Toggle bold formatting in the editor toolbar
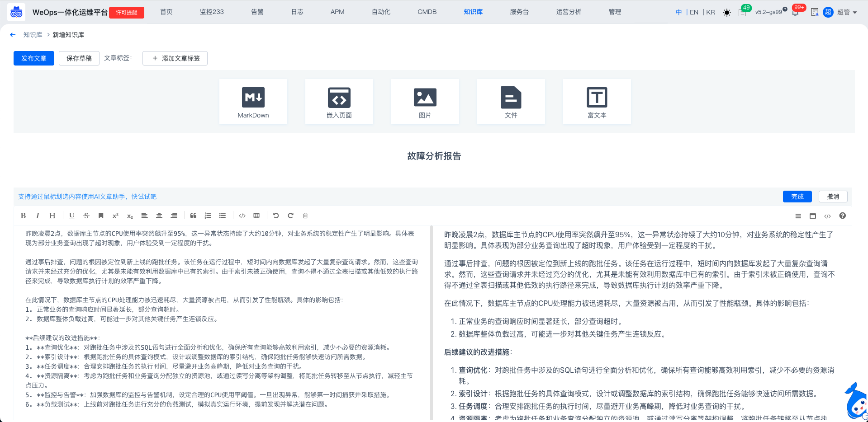This screenshot has height=422, width=868. (x=23, y=216)
